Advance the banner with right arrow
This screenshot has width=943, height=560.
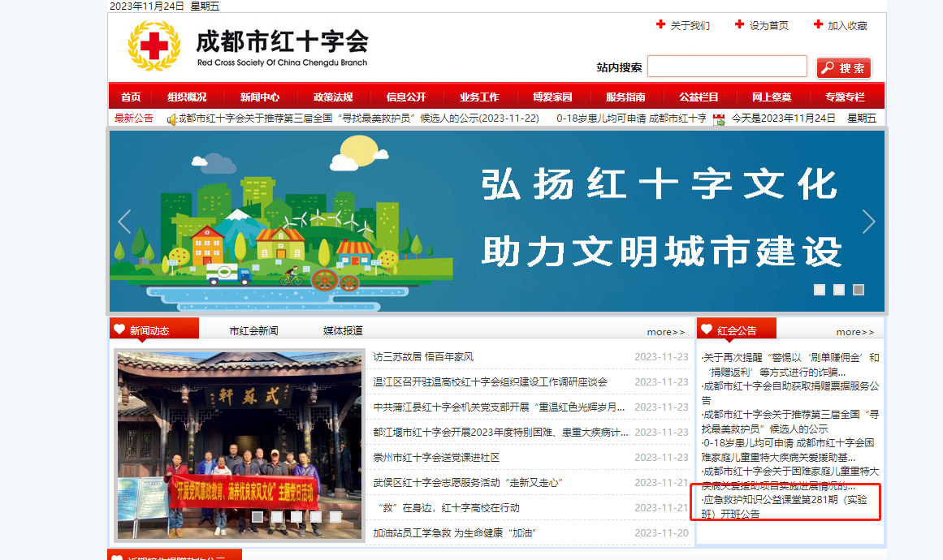click(x=868, y=222)
